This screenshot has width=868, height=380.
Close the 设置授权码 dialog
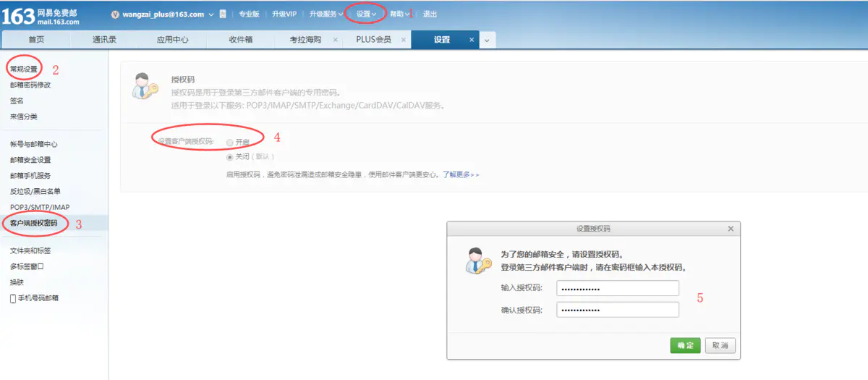tap(731, 229)
